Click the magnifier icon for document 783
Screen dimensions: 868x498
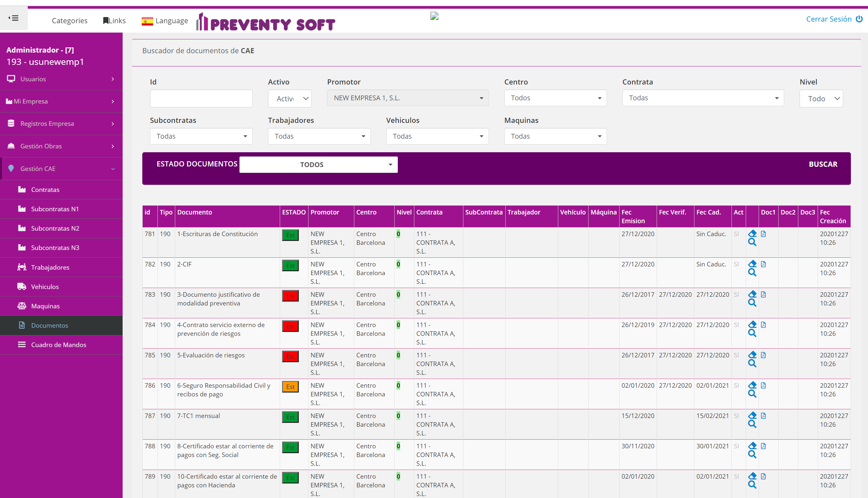752,303
